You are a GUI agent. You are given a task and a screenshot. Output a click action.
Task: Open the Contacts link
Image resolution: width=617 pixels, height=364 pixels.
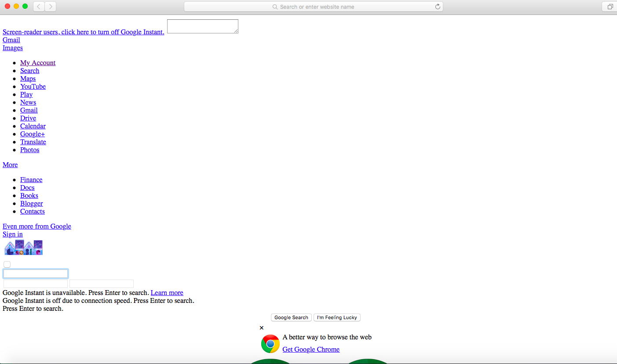pos(33,211)
